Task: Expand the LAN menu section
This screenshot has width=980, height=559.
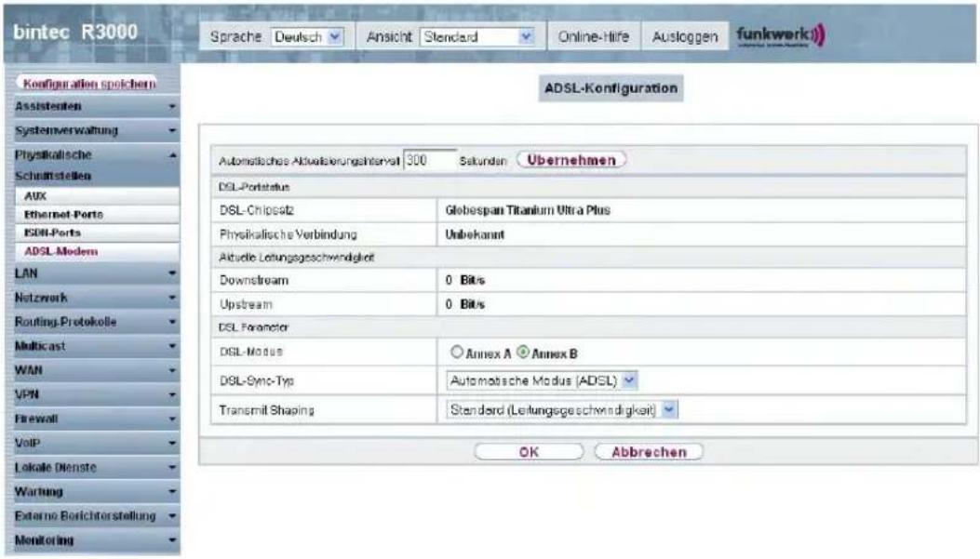Action: tap(96, 273)
